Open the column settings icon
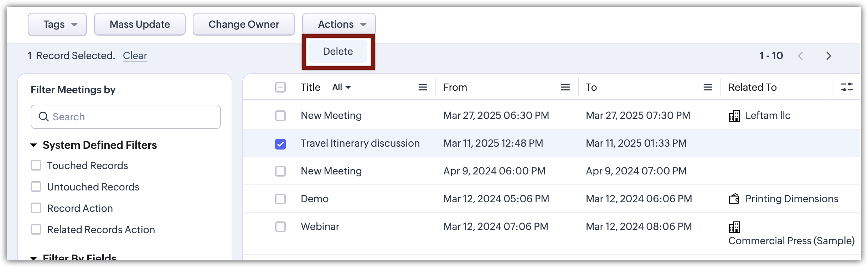 847,87
